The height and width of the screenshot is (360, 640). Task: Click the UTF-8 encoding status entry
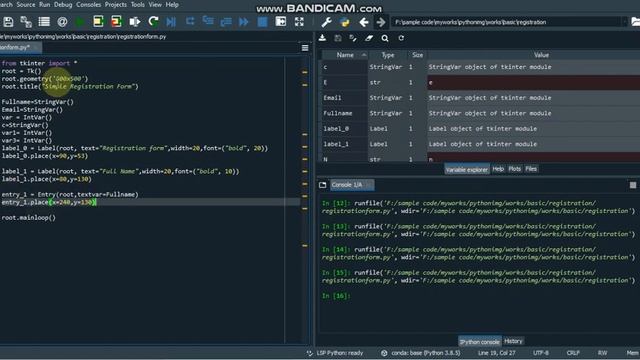(x=541, y=353)
